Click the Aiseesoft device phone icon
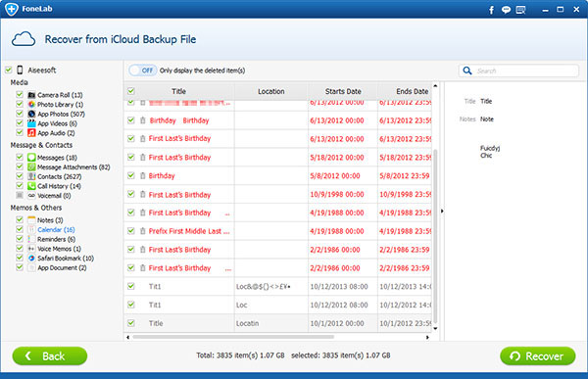The height and width of the screenshot is (379, 588). [x=20, y=70]
